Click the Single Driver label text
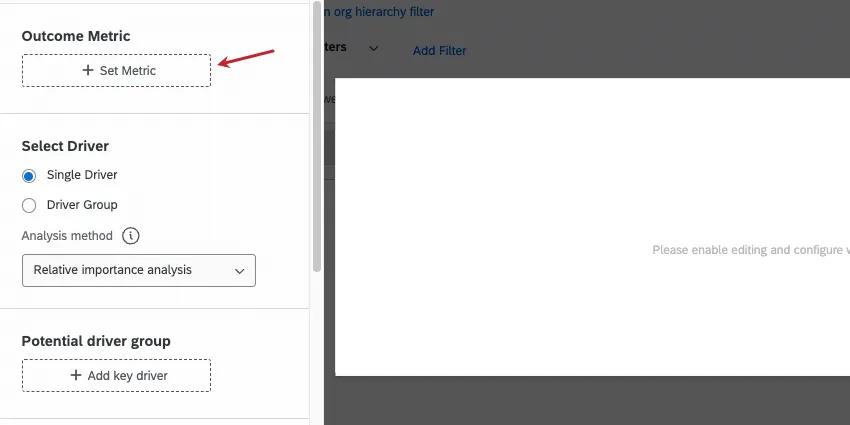Screen dimensions: 850x425 click(82, 175)
